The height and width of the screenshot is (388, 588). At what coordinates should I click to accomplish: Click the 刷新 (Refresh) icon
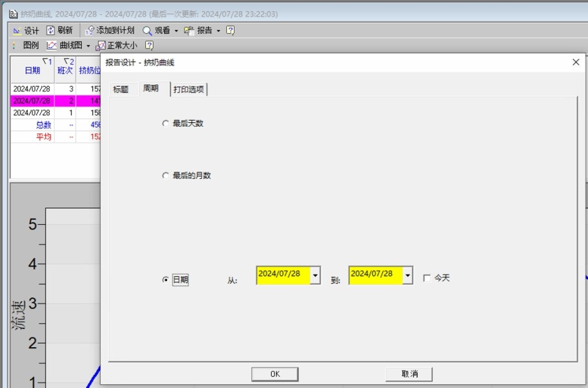(x=51, y=30)
